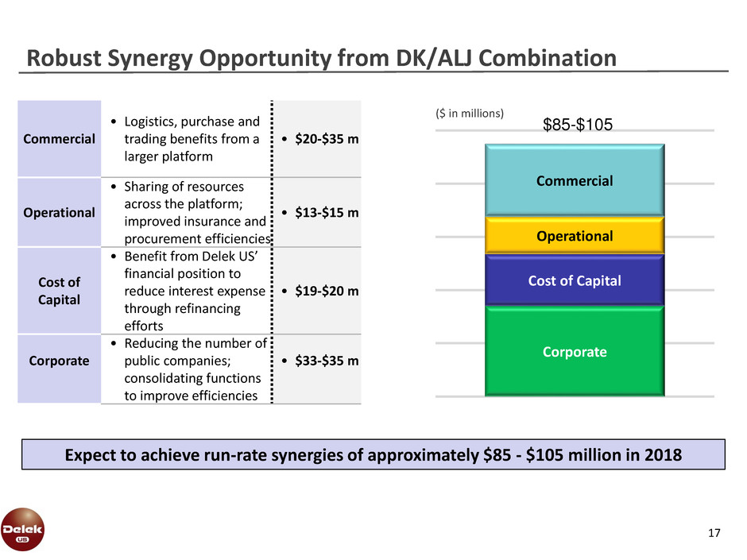The height and width of the screenshot is (560, 747).
Task: Select the ($ in millions) chart note
Action: pos(470,113)
